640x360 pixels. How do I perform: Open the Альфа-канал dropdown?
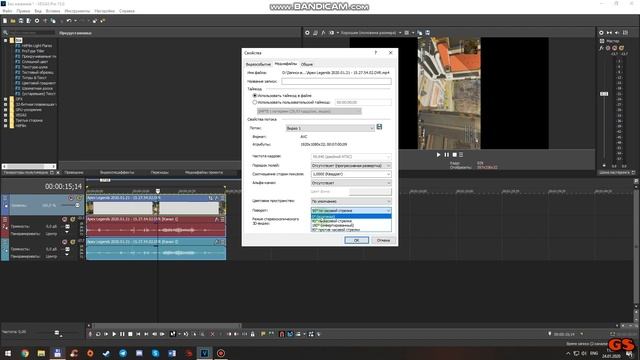351,183
